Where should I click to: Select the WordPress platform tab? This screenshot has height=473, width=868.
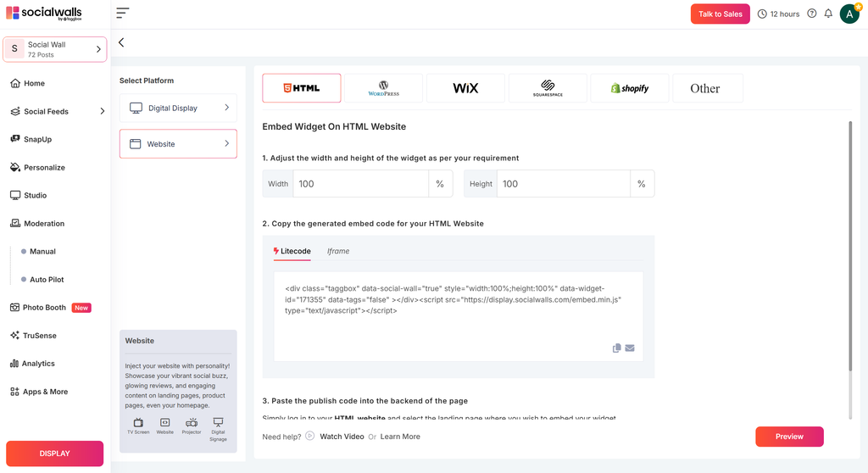pyautogui.click(x=384, y=88)
